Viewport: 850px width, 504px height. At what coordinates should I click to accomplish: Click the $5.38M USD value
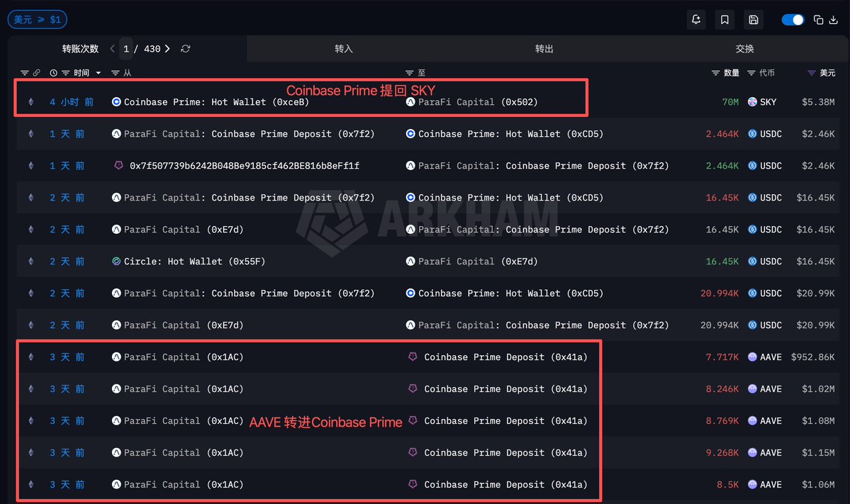pyautogui.click(x=818, y=102)
